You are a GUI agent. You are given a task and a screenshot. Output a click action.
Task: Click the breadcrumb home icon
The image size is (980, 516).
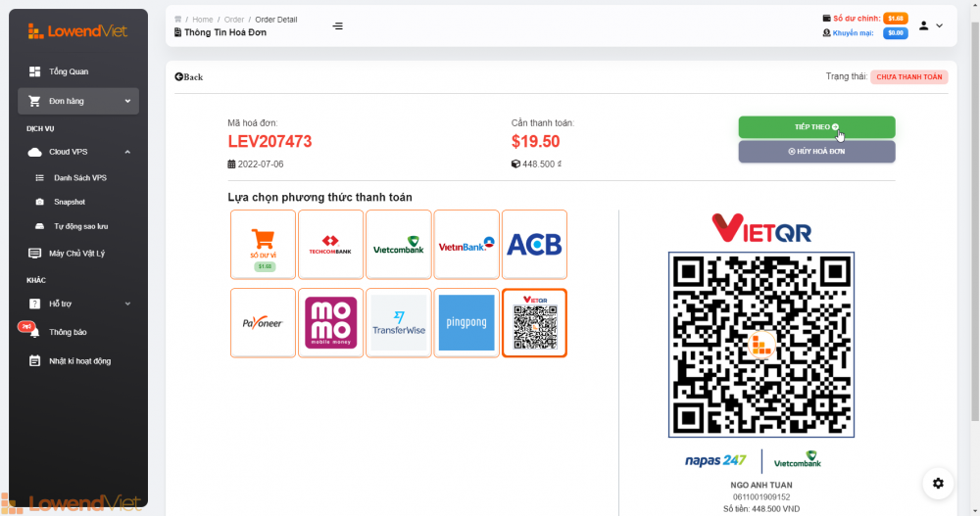pyautogui.click(x=178, y=20)
